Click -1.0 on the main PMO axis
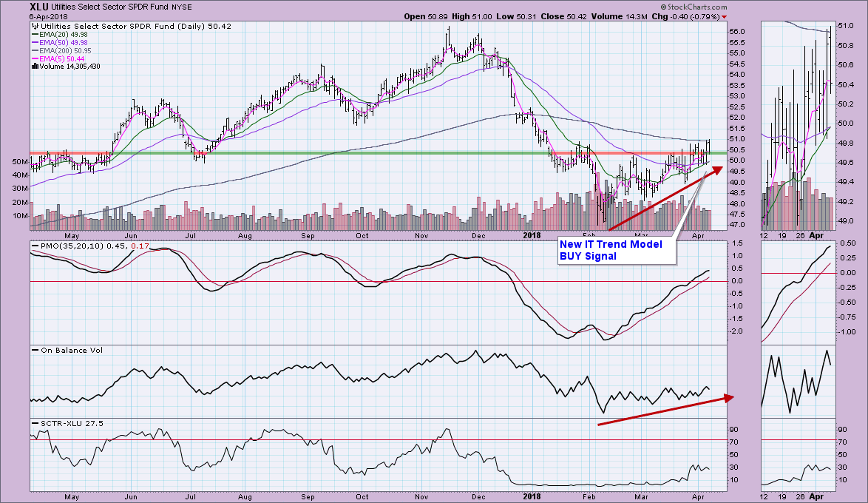Image resolution: width=868 pixels, height=503 pixels. [736, 305]
